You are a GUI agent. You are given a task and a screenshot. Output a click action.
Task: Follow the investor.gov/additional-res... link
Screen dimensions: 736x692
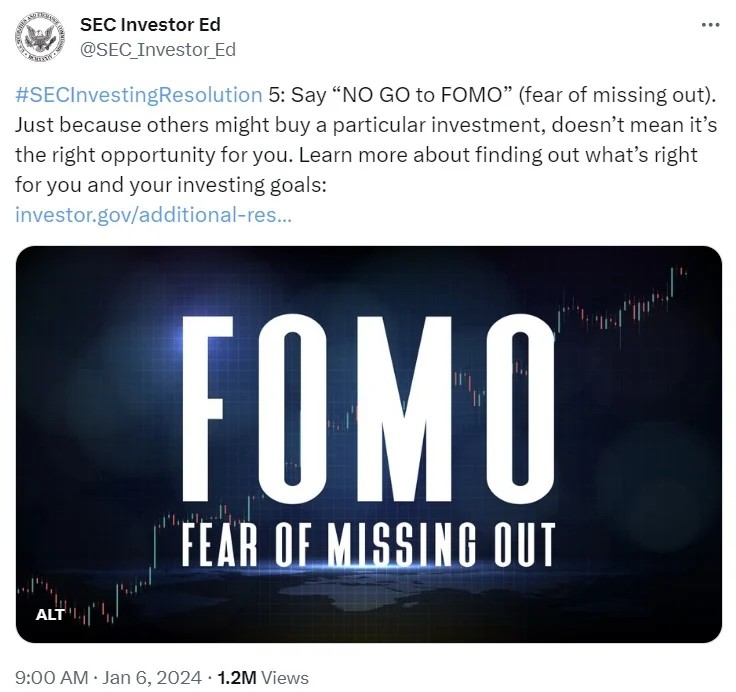pos(153,215)
